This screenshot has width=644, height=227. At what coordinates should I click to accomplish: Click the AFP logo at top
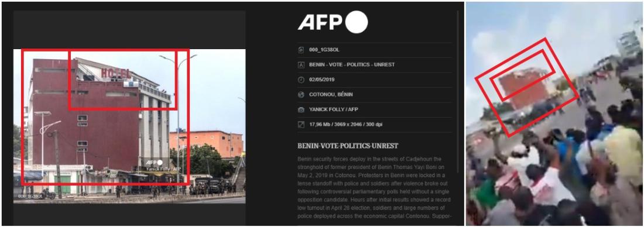click(x=333, y=22)
